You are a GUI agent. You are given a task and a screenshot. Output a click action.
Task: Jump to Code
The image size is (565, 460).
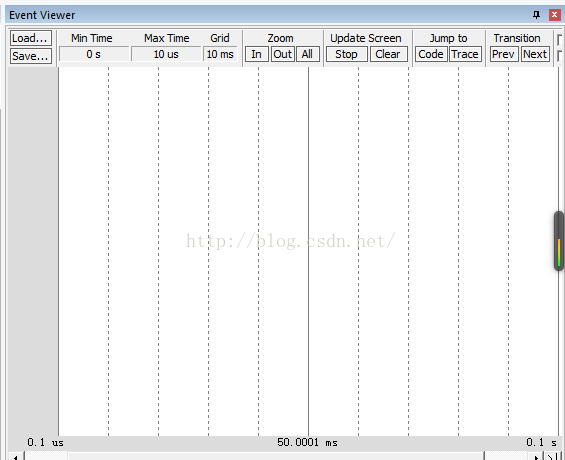[431, 54]
